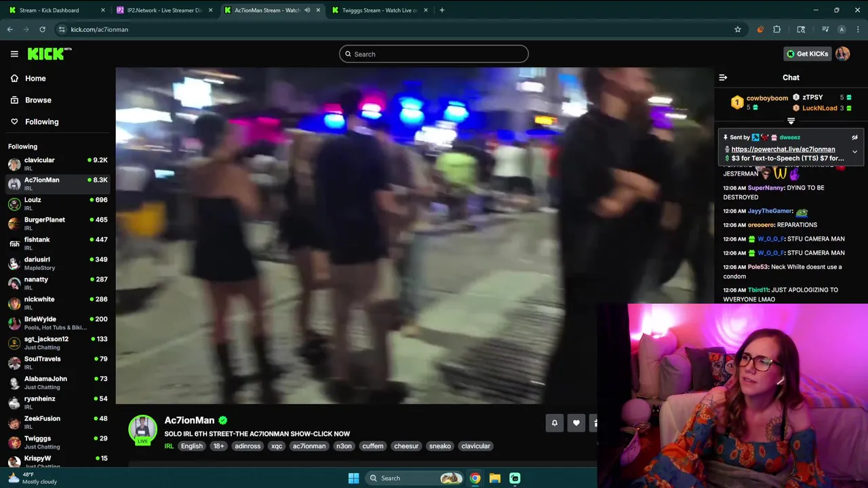Click the xqc tag
Viewport: 868px width, 488px height.
[x=277, y=446]
